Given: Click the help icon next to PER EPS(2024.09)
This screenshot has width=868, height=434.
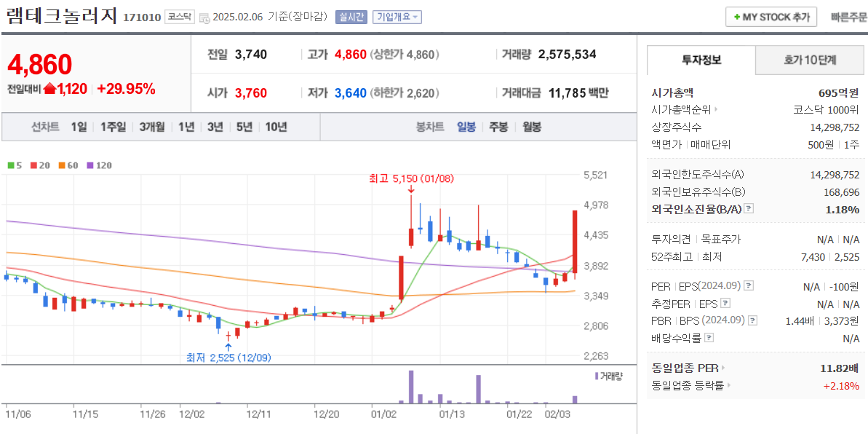Looking at the screenshot, I should coord(749,285).
